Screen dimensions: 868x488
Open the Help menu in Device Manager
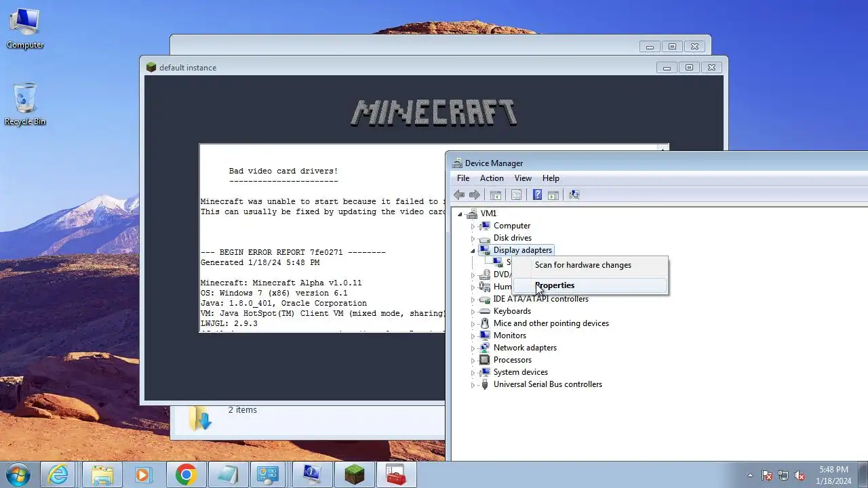tap(551, 178)
